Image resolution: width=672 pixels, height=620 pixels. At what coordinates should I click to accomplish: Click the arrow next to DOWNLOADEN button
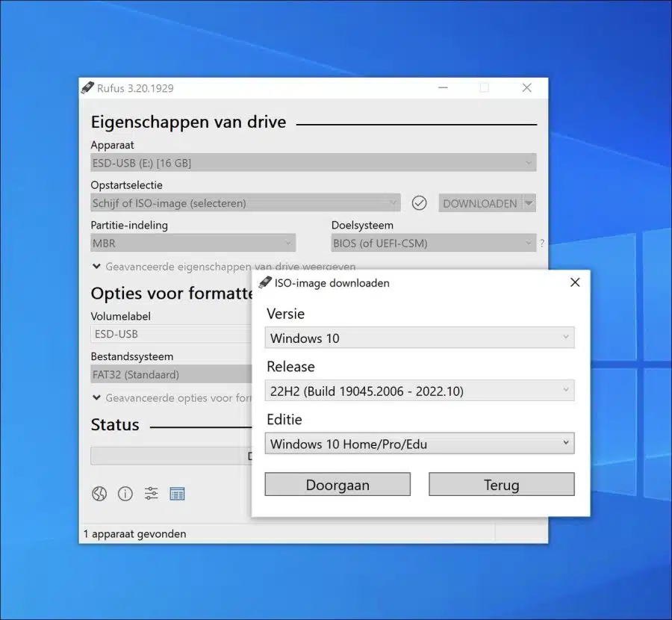(529, 203)
